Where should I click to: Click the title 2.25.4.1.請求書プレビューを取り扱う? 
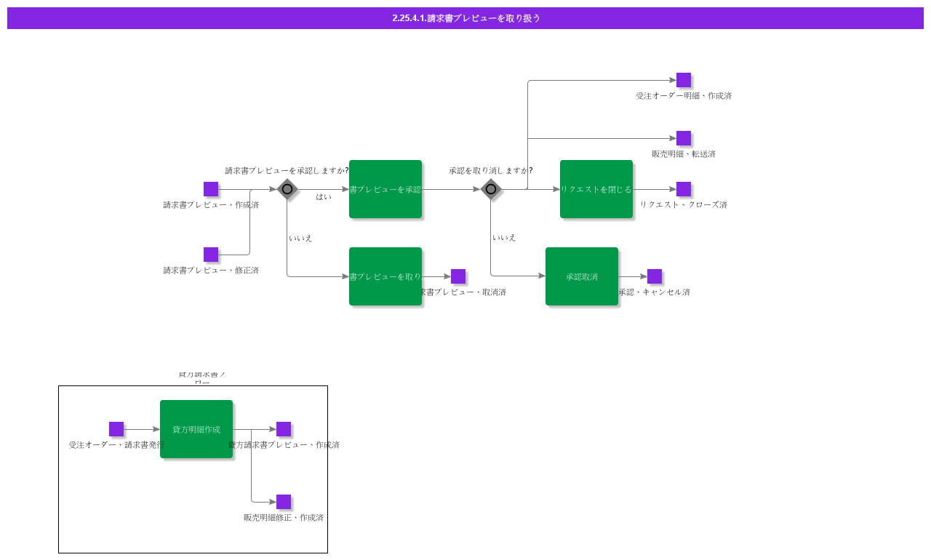(466, 18)
